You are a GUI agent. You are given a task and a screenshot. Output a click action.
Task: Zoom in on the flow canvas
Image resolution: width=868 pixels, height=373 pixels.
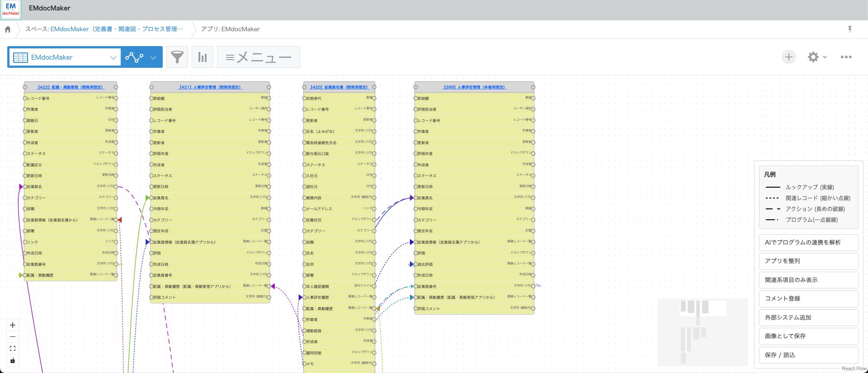(13, 325)
